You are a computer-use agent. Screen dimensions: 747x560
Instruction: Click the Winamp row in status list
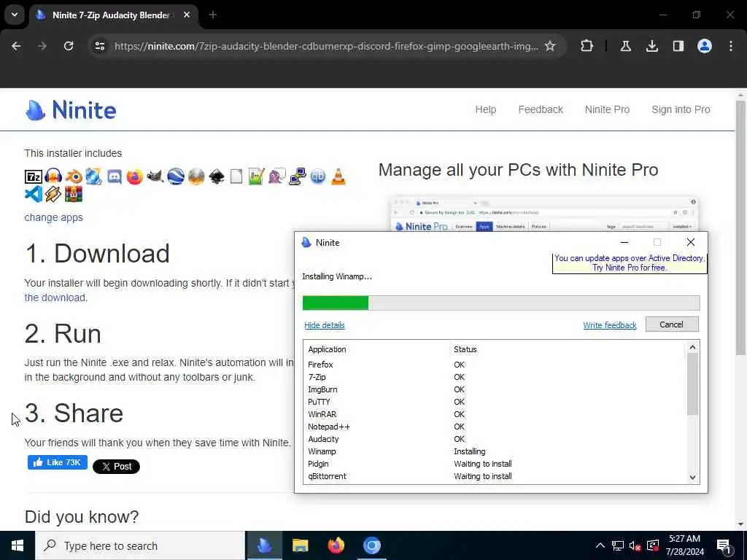tap(495, 451)
